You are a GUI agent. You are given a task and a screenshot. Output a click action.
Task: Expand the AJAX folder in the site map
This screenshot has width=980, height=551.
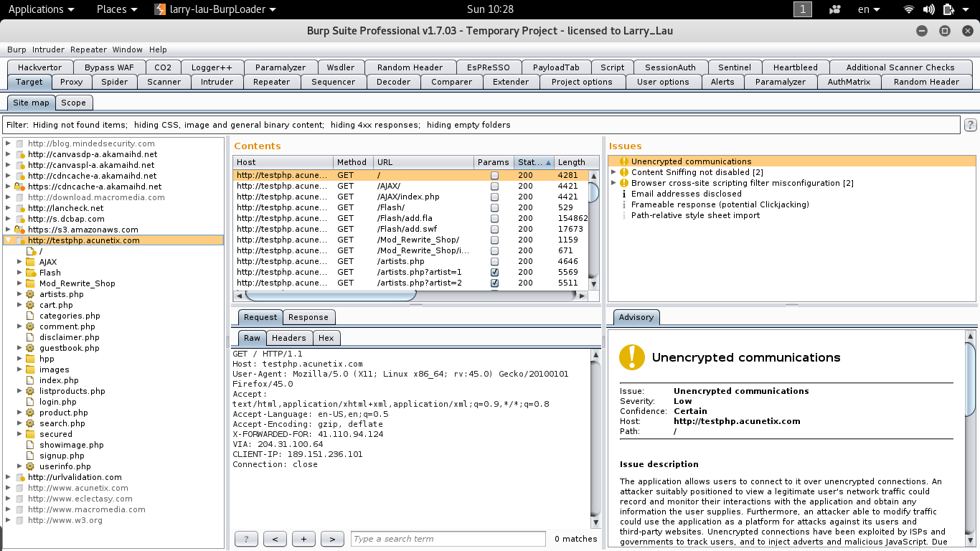pos(19,262)
